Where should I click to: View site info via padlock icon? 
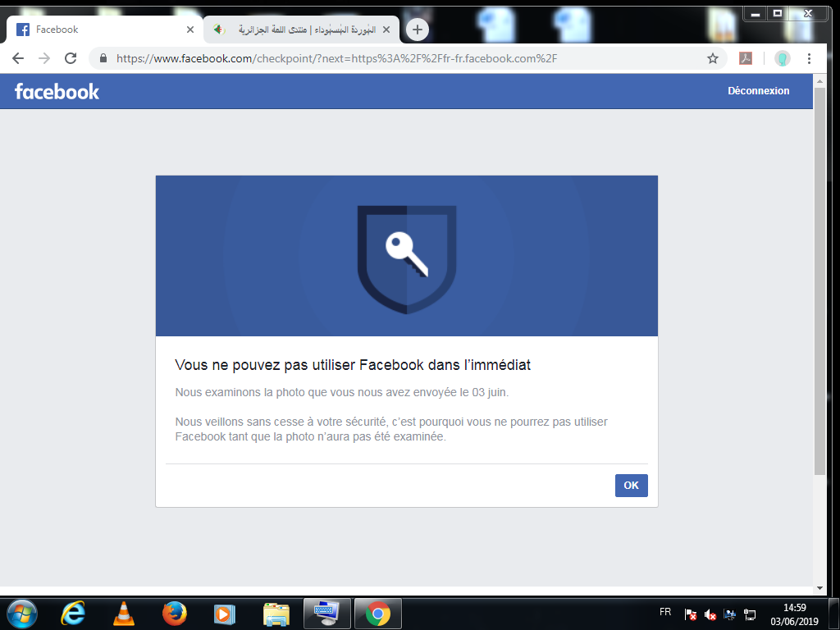coord(103,58)
